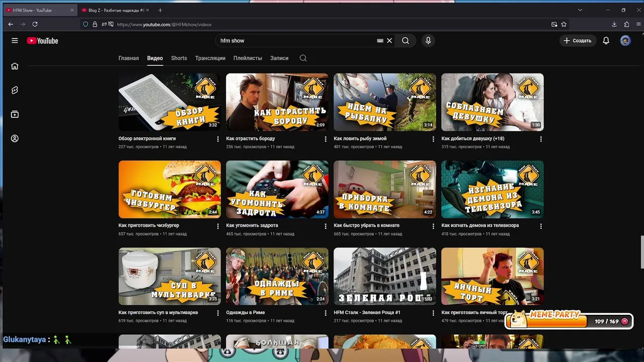The width and height of the screenshot is (644, 362).
Task: Click the magnifier search button
Action: pos(406,41)
